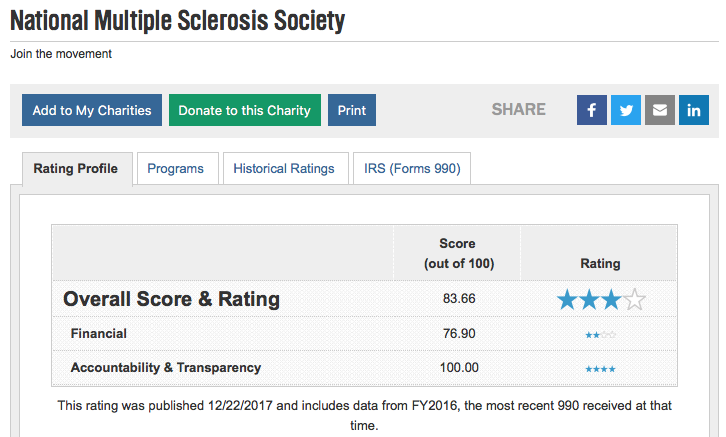Screen dimensions: 726x437
Task: Click the email envelope share icon
Action: point(660,110)
